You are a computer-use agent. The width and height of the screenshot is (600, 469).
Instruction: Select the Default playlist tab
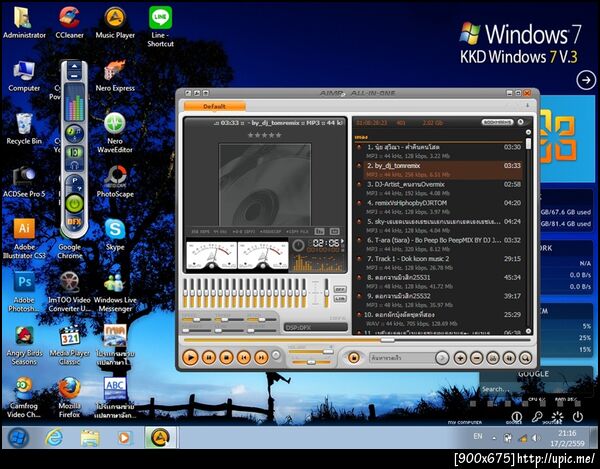(x=215, y=106)
